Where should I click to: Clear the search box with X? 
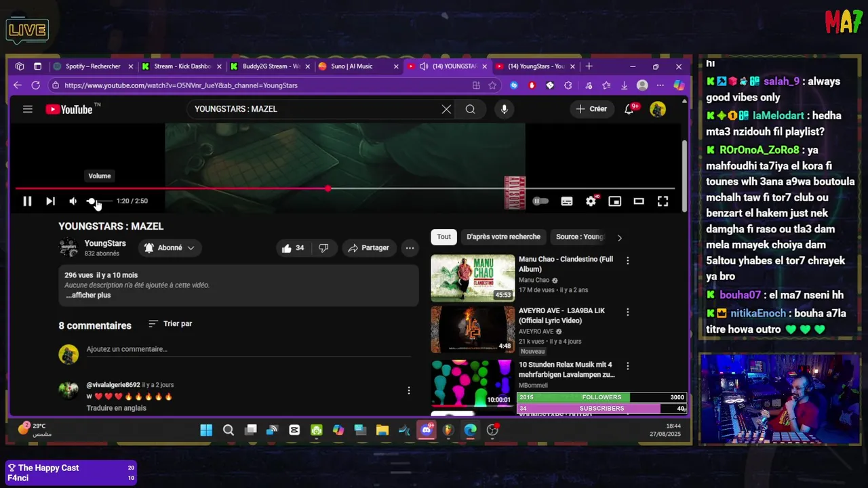pos(446,109)
